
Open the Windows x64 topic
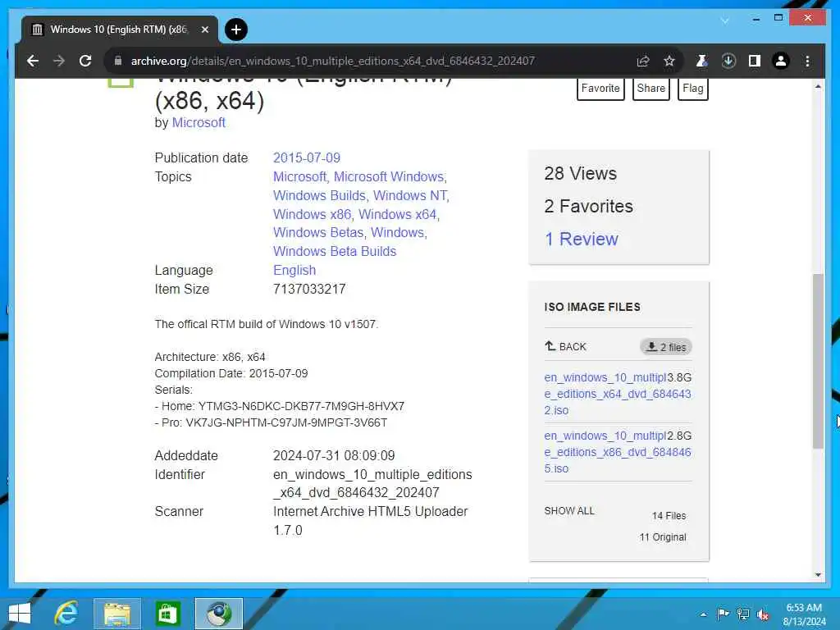399,214
